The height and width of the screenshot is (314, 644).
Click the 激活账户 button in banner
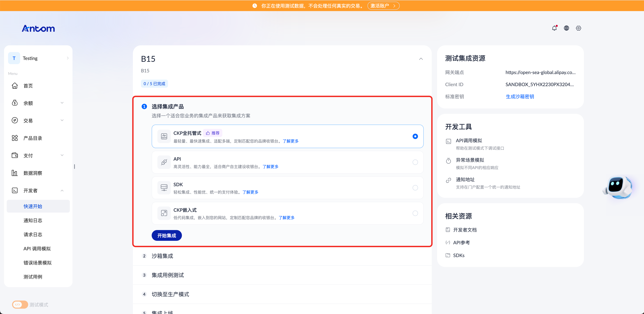383,6
